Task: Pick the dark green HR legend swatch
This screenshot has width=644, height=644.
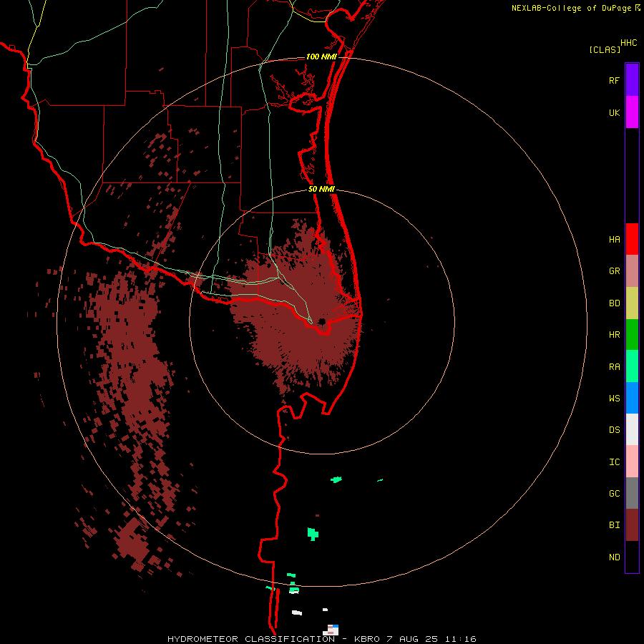Action: [x=632, y=335]
